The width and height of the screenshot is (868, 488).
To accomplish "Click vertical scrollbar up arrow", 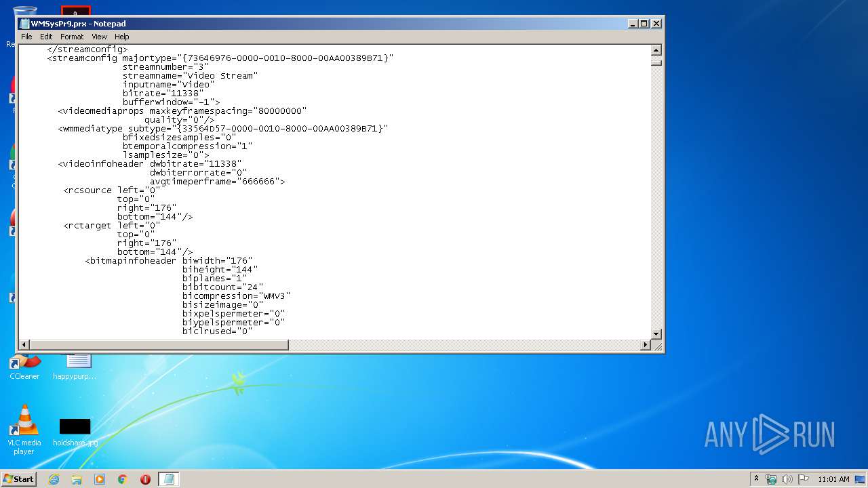I will [656, 50].
